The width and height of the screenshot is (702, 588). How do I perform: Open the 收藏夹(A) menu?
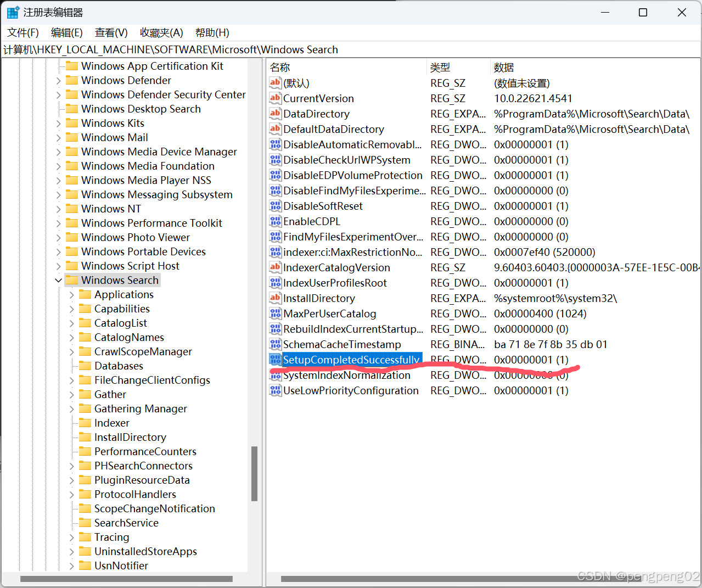161,32
